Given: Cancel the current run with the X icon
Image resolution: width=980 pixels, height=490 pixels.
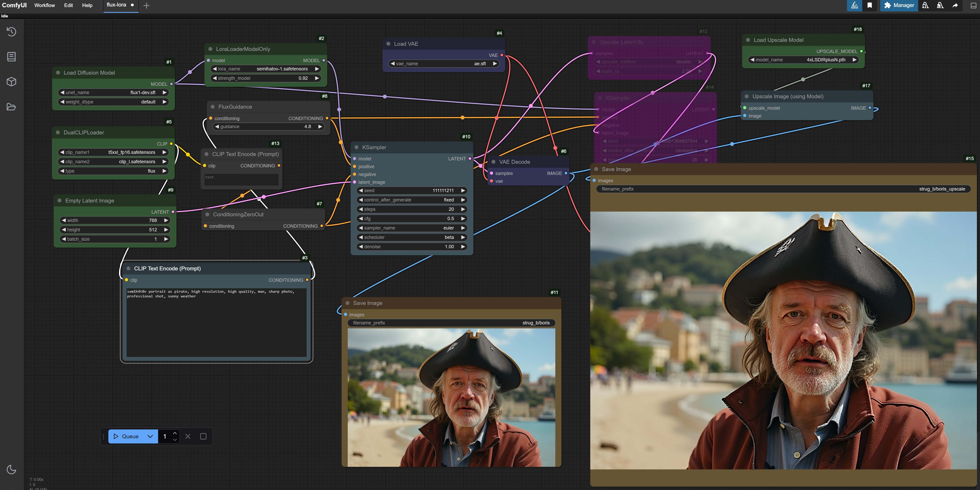Looking at the screenshot, I should [188, 436].
